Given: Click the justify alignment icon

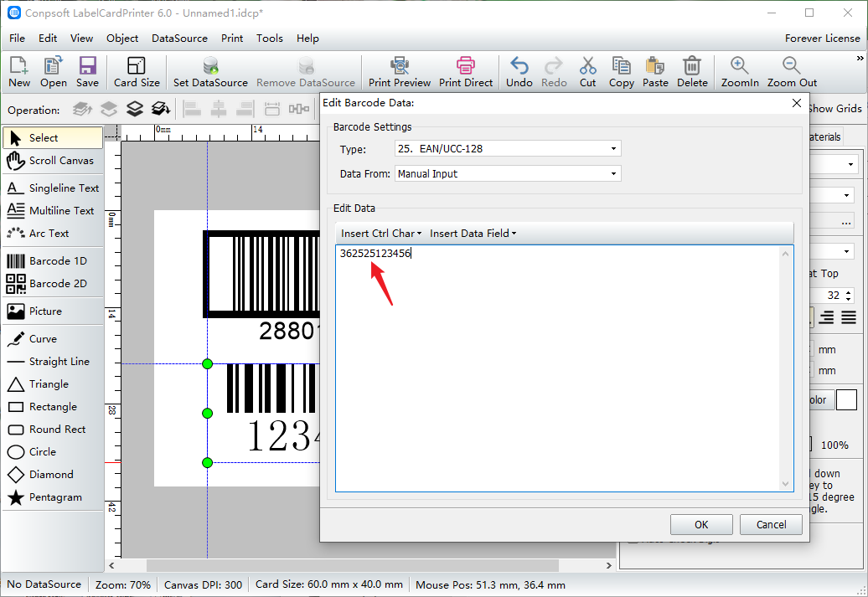Looking at the screenshot, I should click(x=849, y=317).
